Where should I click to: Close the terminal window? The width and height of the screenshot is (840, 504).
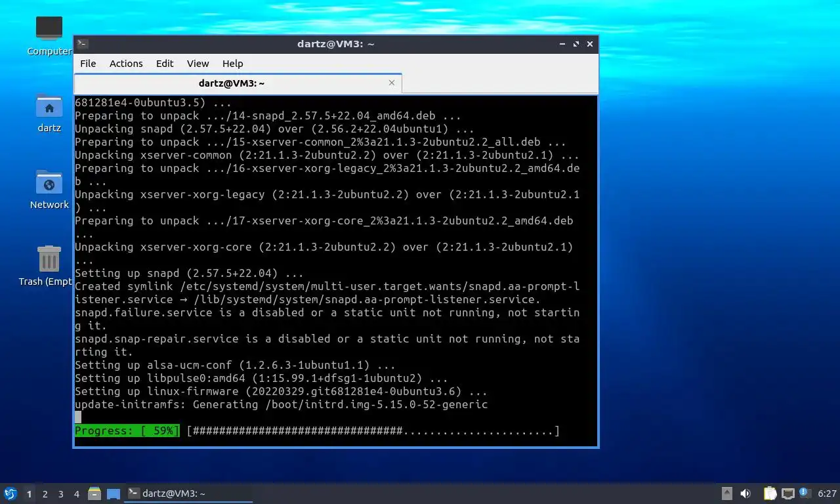click(x=590, y=44)
